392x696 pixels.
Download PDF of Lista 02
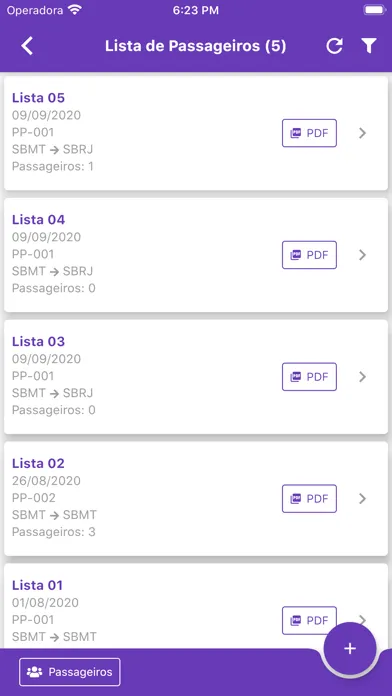(309, 498)
